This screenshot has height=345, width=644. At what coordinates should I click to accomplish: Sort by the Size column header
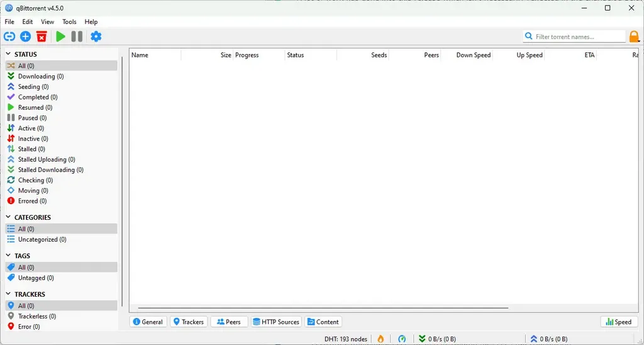208,55
